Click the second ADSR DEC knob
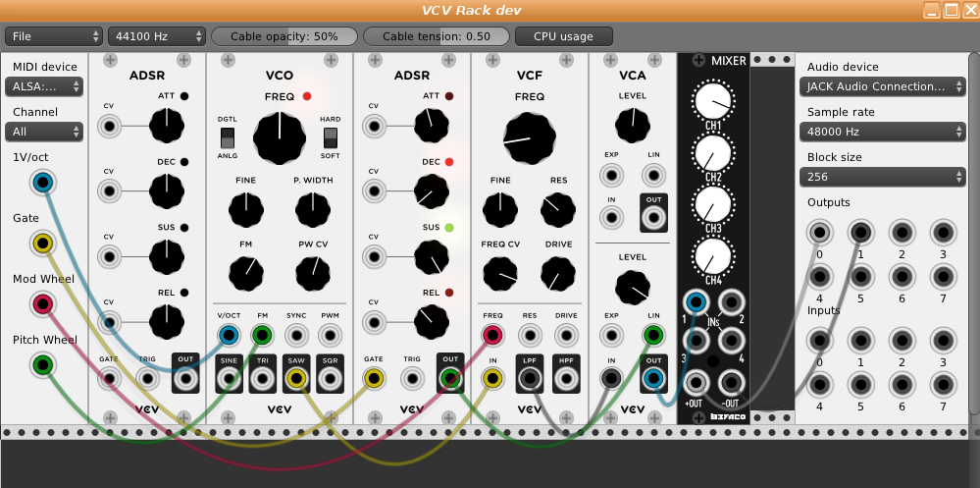Screen dimensions: 980x488 click(x=432, y=190)
